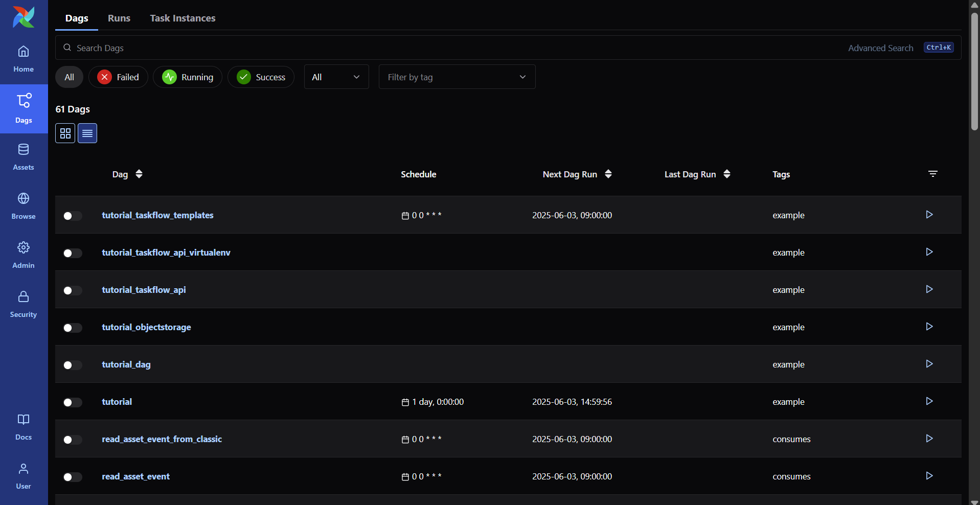Open tutorial_taskflow_templates dag link
Viewport: 980px width, 505px height.
pos(157,215)
